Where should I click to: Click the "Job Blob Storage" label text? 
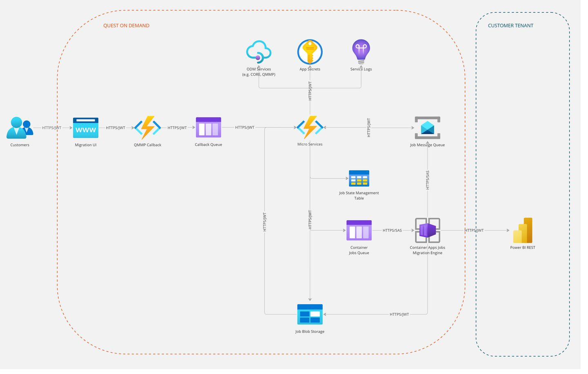pos(310,332)
